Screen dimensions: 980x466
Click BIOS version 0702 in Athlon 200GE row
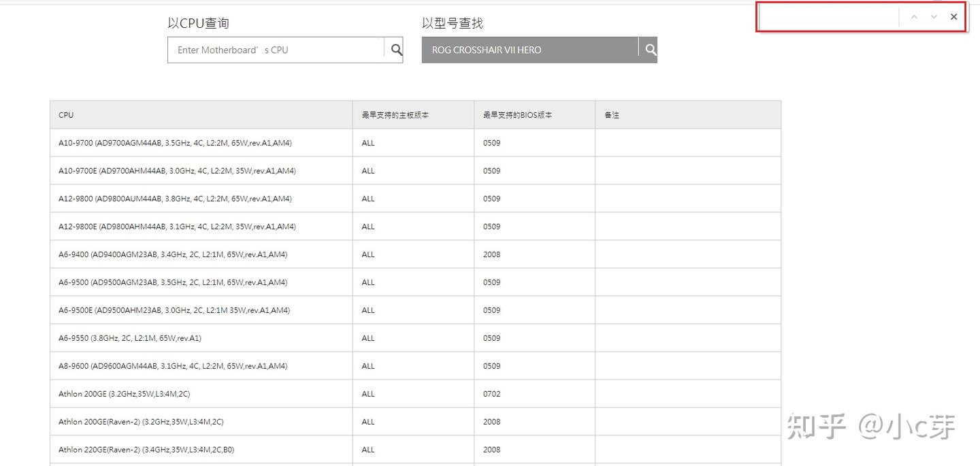(491, 394)
